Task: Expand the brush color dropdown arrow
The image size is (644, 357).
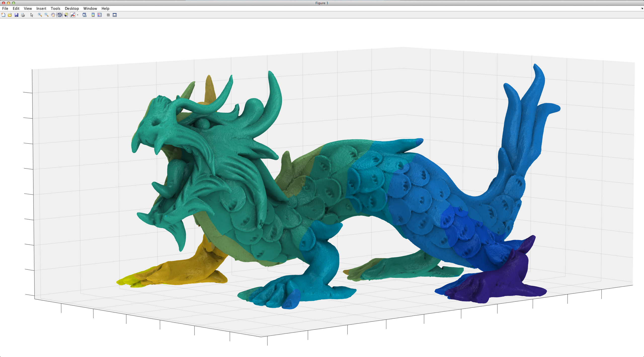Action: point(77,15)
